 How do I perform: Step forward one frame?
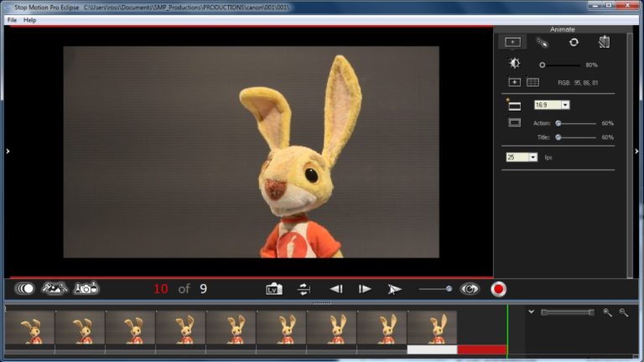point(364,289)
